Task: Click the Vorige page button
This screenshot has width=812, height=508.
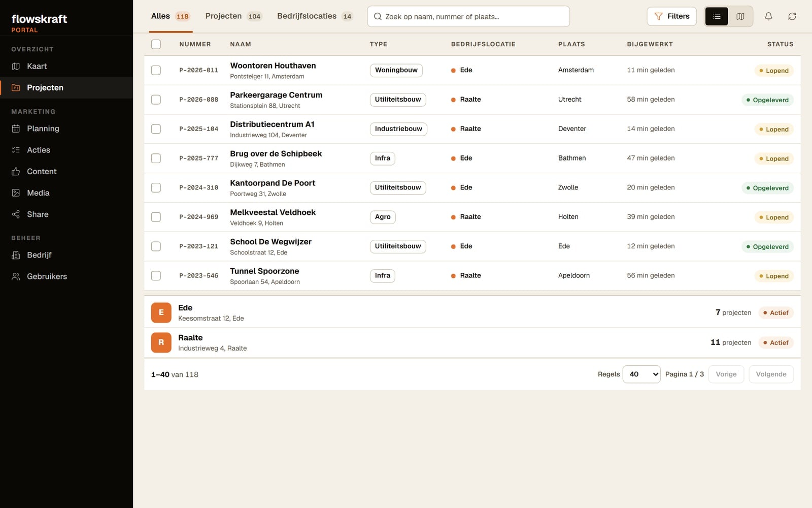Action: [726, 374]
